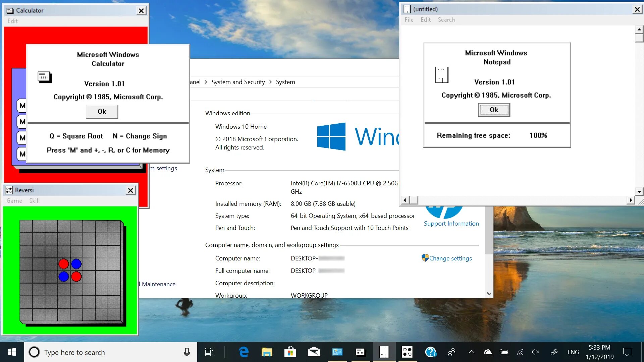Open the Support Information link
Viewport: 644px width, 362px height.
pyautogui.click(x=451, y=224)
